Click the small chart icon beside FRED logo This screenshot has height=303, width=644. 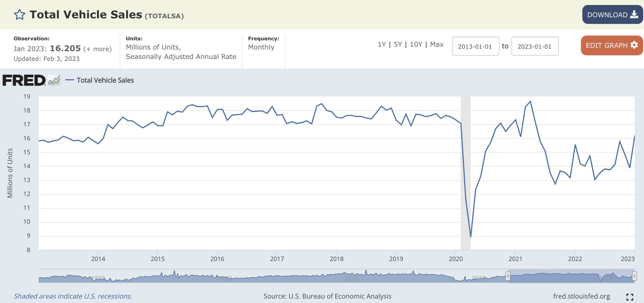click(x=54, y=80)
